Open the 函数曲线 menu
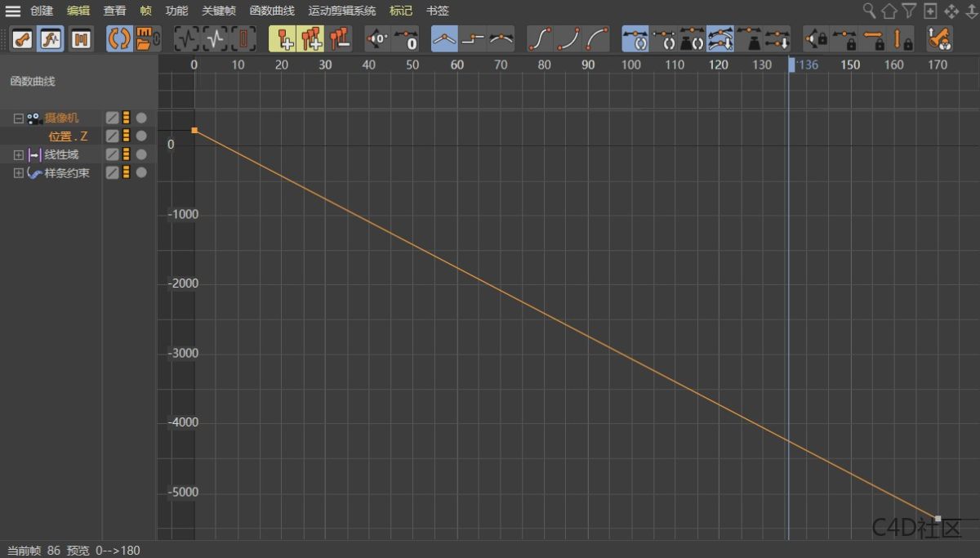 click(x=274, y=11)
